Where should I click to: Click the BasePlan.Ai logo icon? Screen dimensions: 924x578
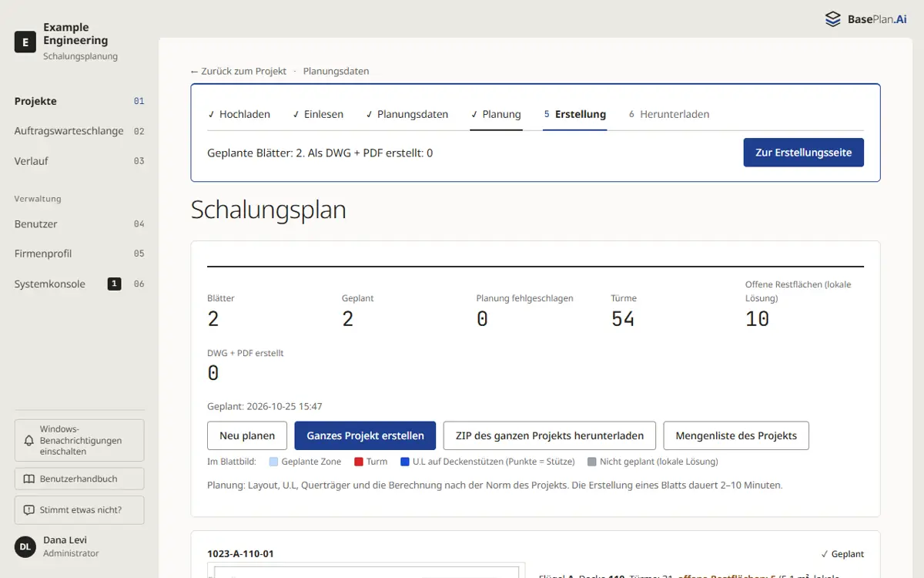tap(832, 19)
